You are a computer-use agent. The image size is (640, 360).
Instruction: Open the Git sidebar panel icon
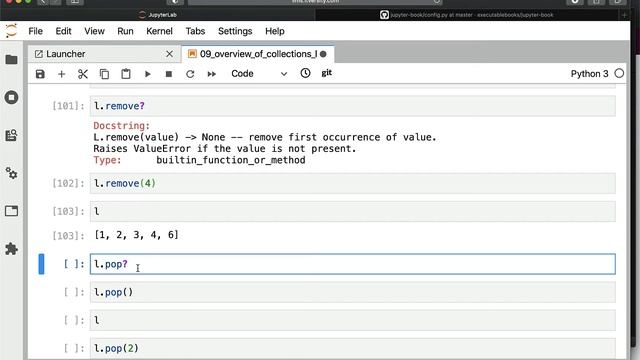click(x=11, y=136)
